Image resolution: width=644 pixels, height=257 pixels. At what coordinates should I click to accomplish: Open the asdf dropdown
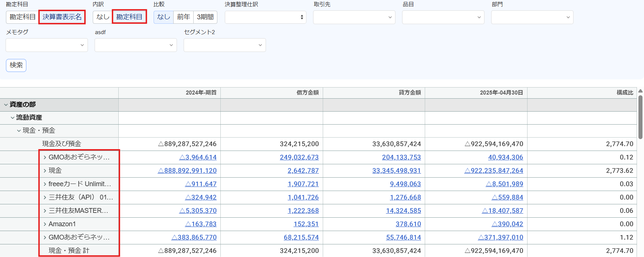coord(136,45)
